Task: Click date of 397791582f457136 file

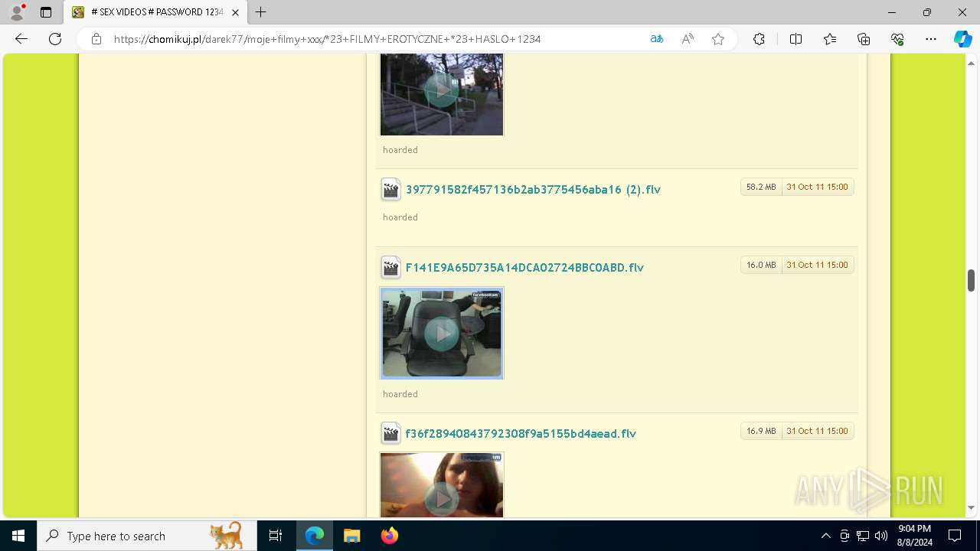Action: point(817,187)
